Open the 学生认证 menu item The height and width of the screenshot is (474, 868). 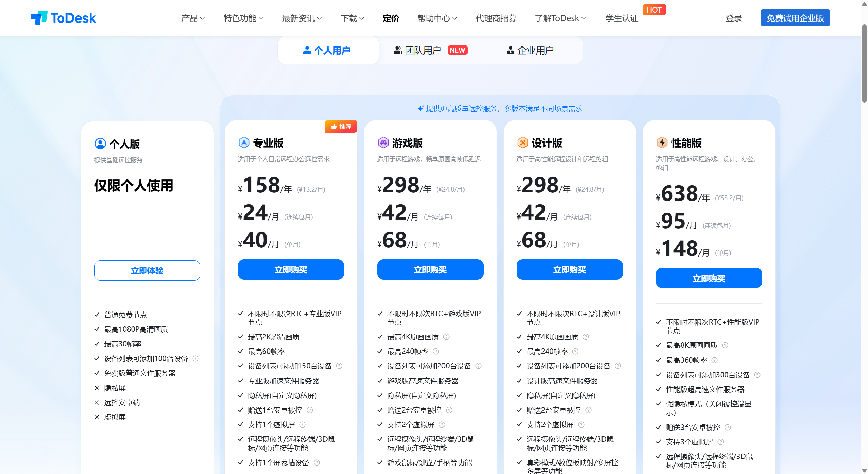[622, 18]
